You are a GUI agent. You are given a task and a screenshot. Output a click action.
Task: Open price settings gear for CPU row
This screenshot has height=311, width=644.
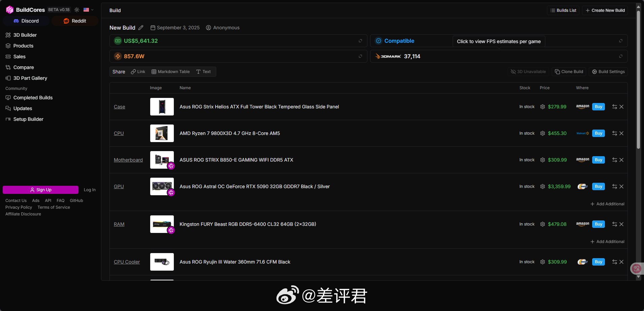543,133
